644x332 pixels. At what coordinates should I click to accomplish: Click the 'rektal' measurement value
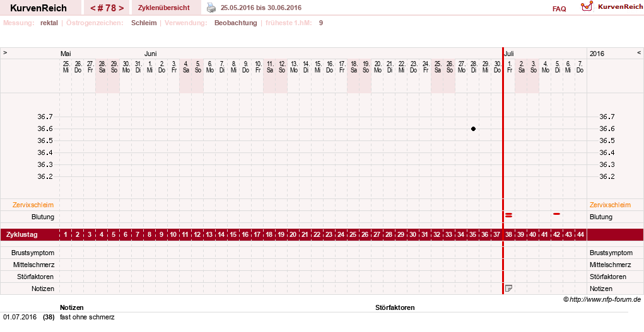click(49, 23)
